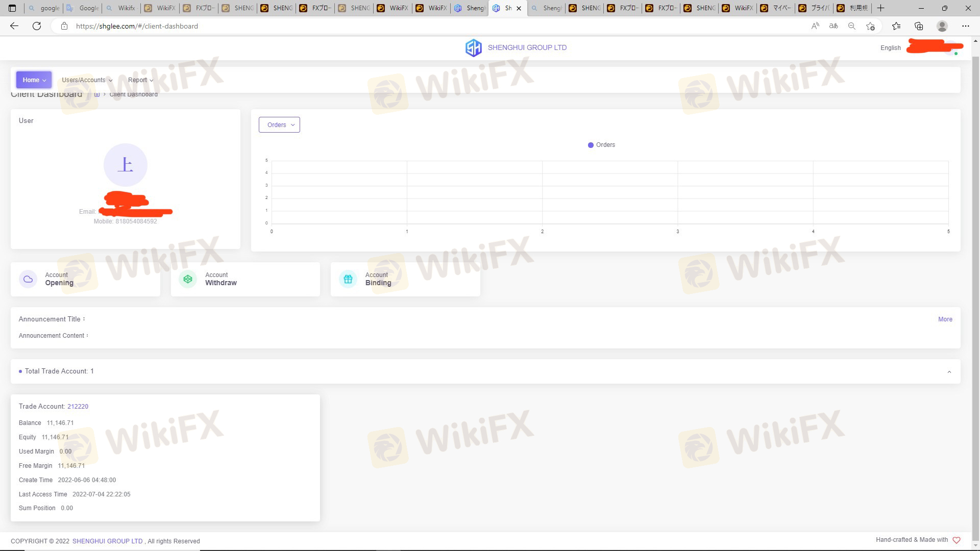Click the Account Binding gift icon
Viewport: 980px width, 551px height.
348,279
